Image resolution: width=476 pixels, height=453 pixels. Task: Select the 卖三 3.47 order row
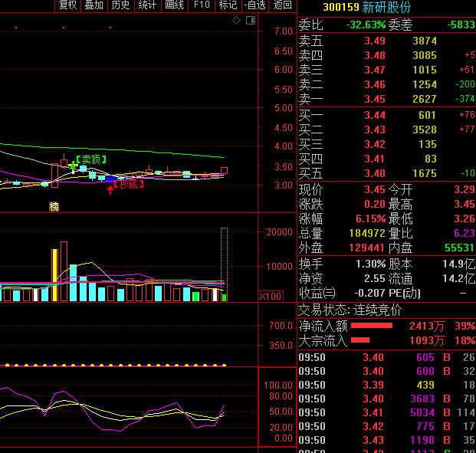[386, 70]
